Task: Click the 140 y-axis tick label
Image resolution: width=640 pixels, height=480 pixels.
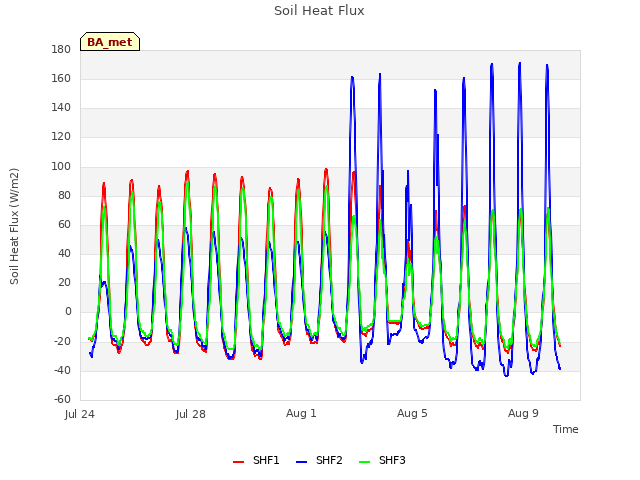Action: [61, 107]
